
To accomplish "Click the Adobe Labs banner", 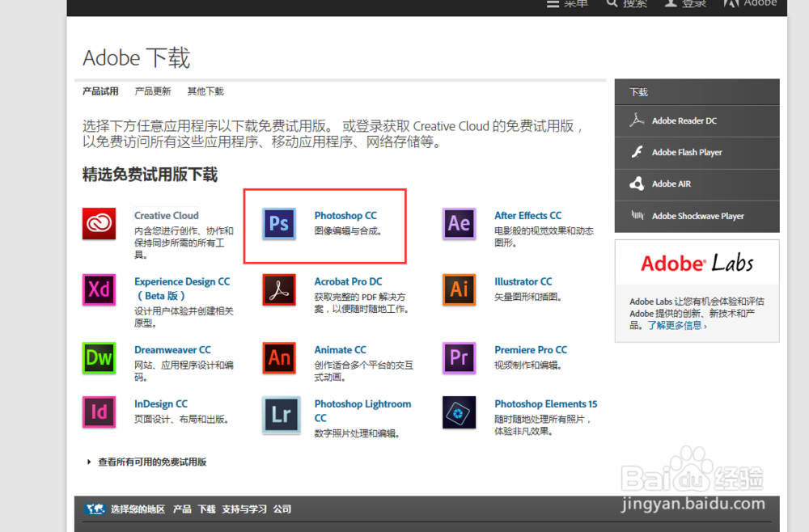I will pyautogui.click(x=697, y=263).
